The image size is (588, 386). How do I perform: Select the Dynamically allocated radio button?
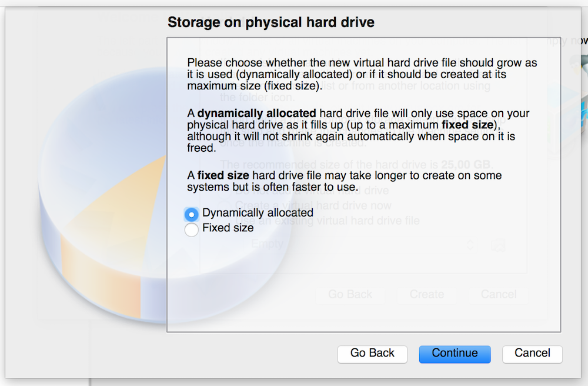point(192,214)
